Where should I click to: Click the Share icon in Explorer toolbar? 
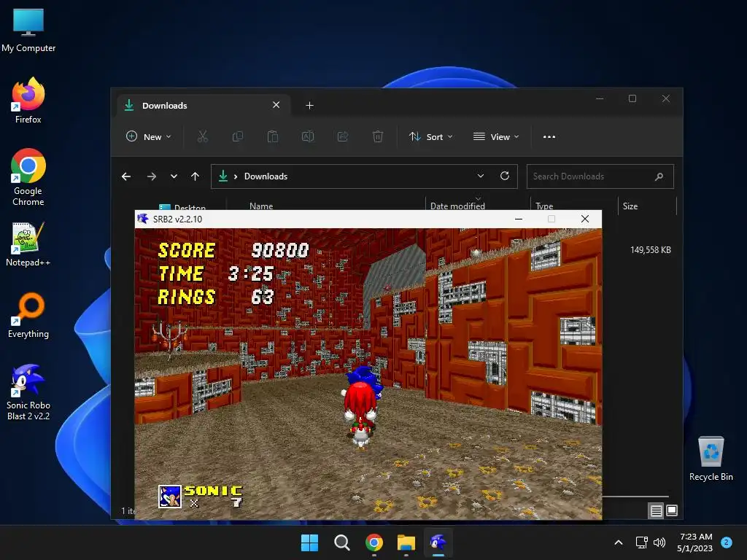click(343, 136)
